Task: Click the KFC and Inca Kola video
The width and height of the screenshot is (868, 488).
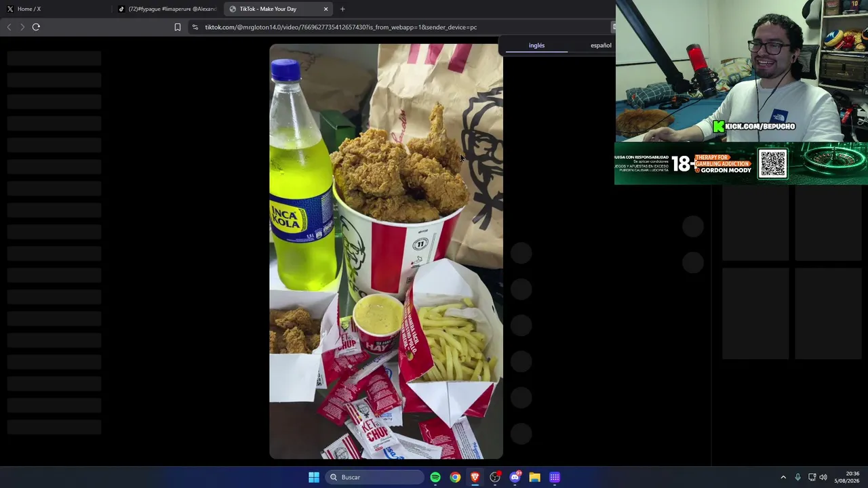Action: pyautogui.click(x=386, y=251)
